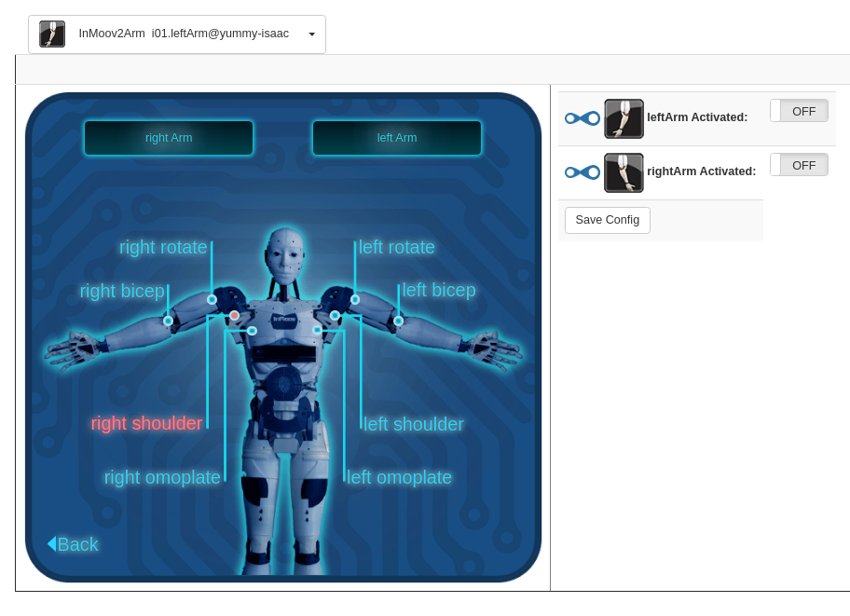Image resolution: width=850 pixels, height=616 pixels.
Task: Click the robot's head in the diagram
Action: [x=285, y=254]
